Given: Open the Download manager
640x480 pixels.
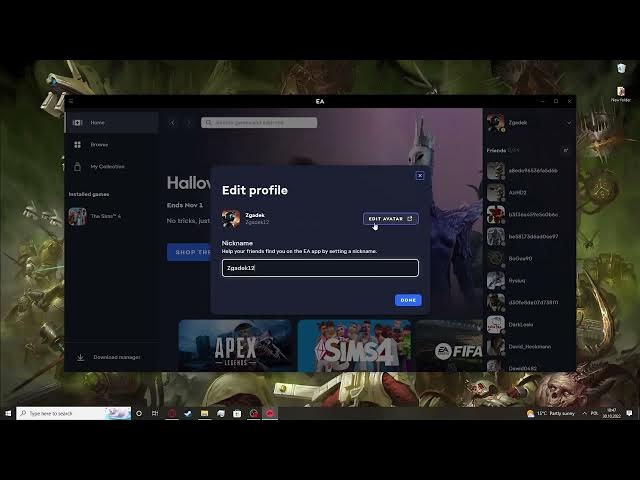Looking at the screenshot, I should (x=116, y=357).
